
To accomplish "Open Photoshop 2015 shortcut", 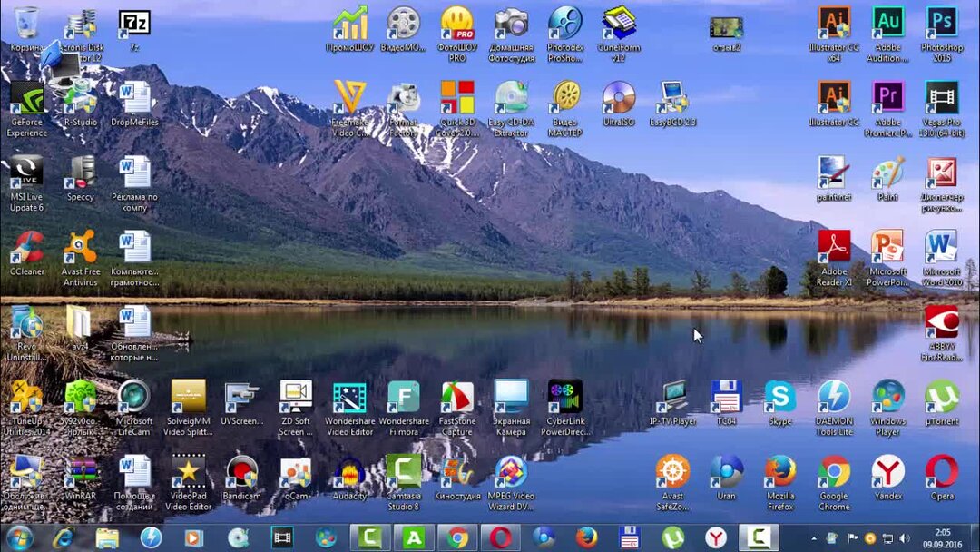I will pyautogui.click(x=942, y=34).
